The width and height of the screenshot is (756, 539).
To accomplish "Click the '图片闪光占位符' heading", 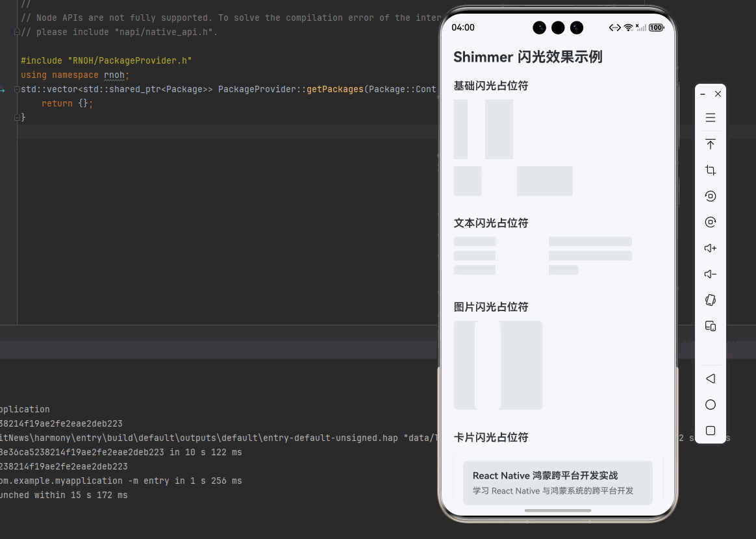I will 491,307.
